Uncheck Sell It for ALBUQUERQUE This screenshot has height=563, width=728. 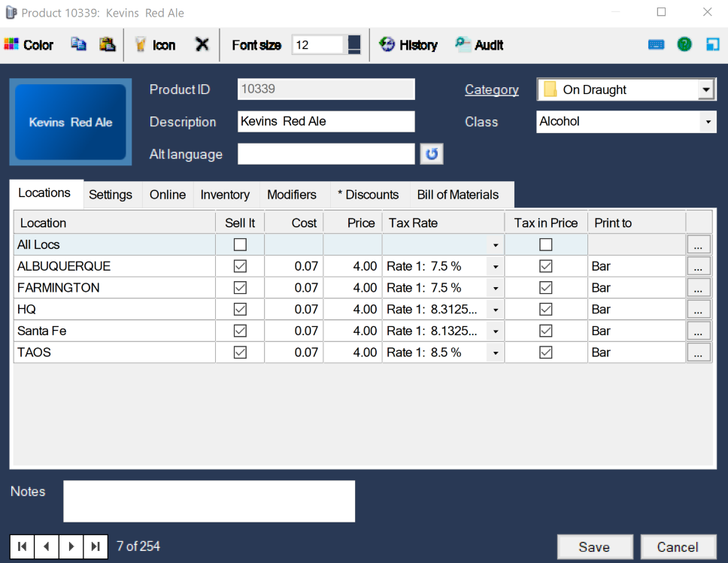pos(240,266)
